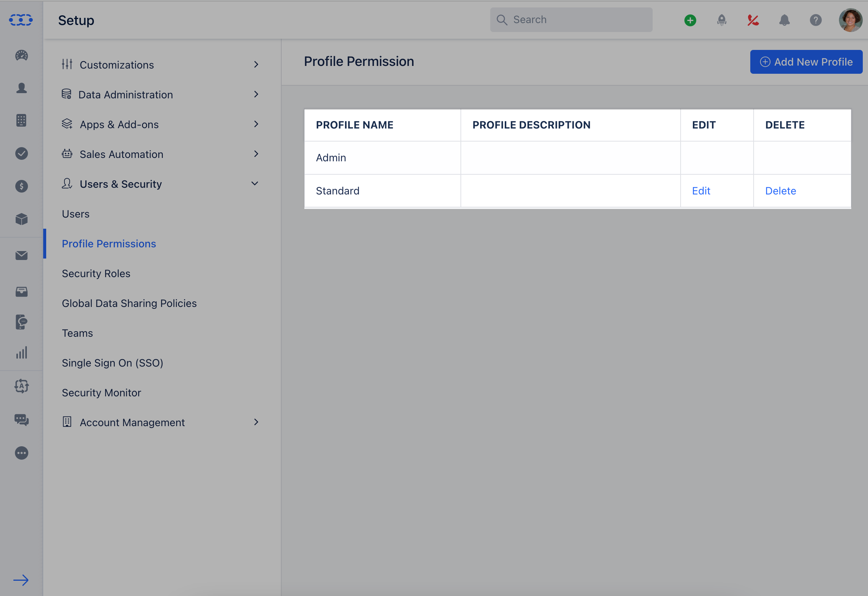Open the user avatar profile menu

pyautogui.click(x=850, y=20)
